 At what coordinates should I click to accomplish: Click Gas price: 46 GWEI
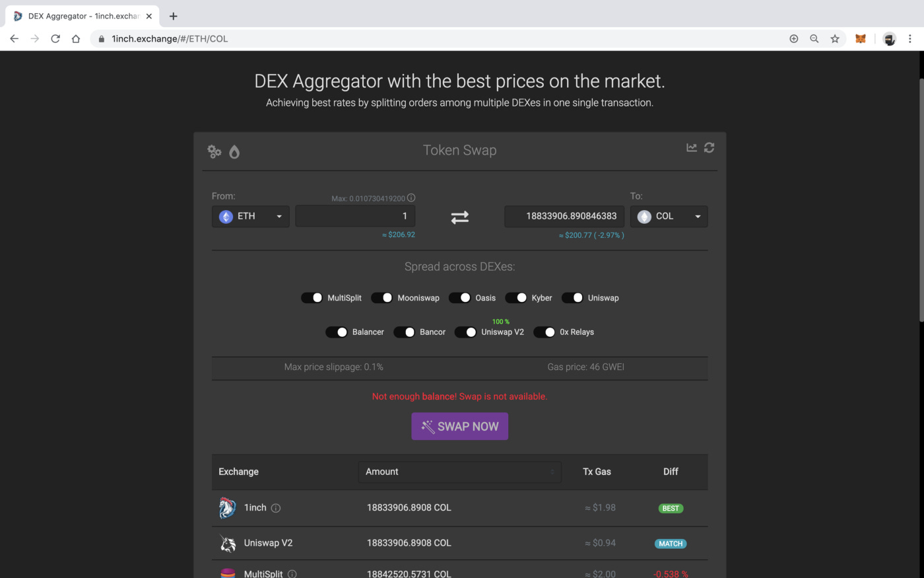(x=586, y=367)
